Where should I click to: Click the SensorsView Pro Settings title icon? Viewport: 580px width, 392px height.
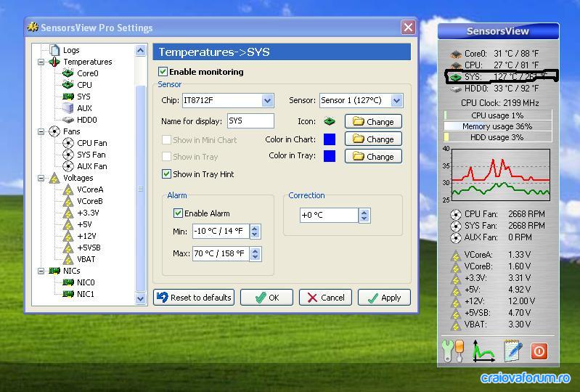coord(33,28)
